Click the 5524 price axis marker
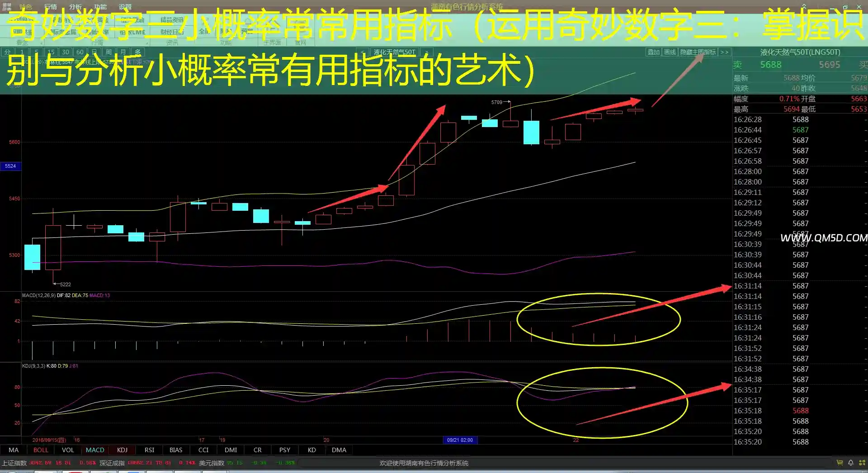Image resolution: width=868 pixels, height=473 pixels. (x=10, y=166)
